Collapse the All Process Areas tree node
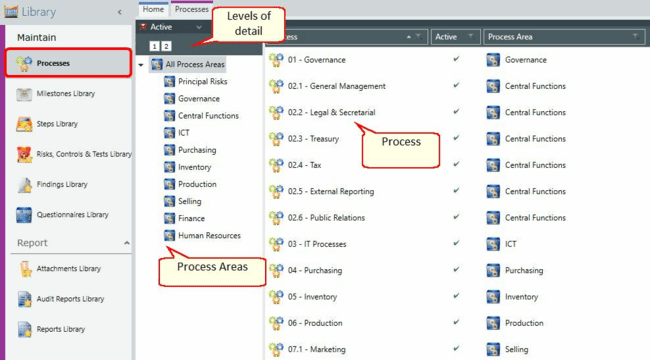This screenshot has height=360, width=650. pos(141,65)
